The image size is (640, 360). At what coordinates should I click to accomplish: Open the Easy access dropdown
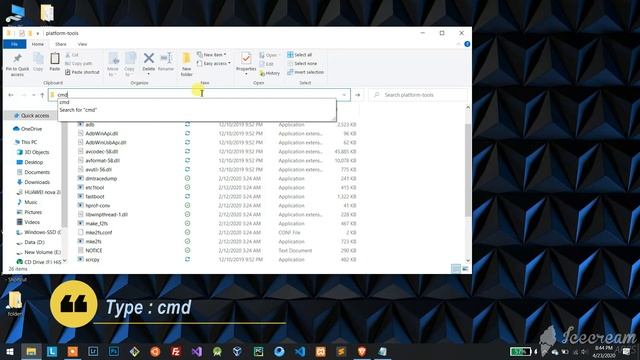click(x=213, y=63)
